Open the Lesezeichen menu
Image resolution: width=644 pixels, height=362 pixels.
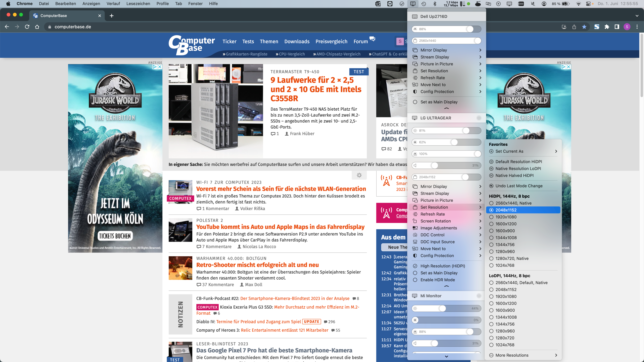tap(138, 4)
